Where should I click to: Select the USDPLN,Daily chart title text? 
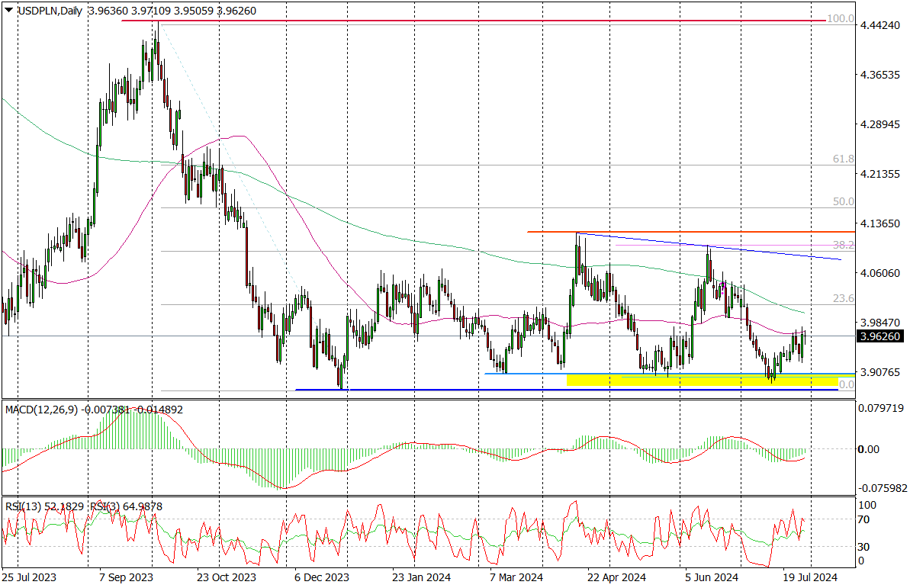(50, 11)
